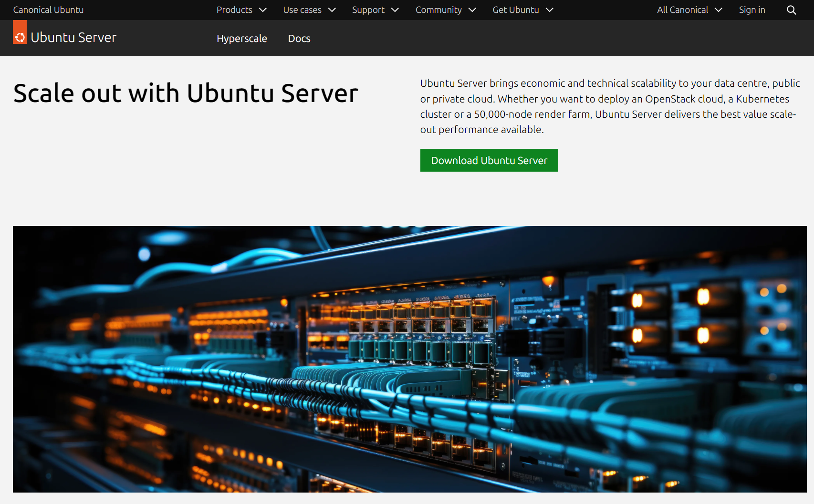Image resolution: width=814 pixels, height=504 pixels.
Task: Click the search magnifier icon
Action: (x=791, y=10)
